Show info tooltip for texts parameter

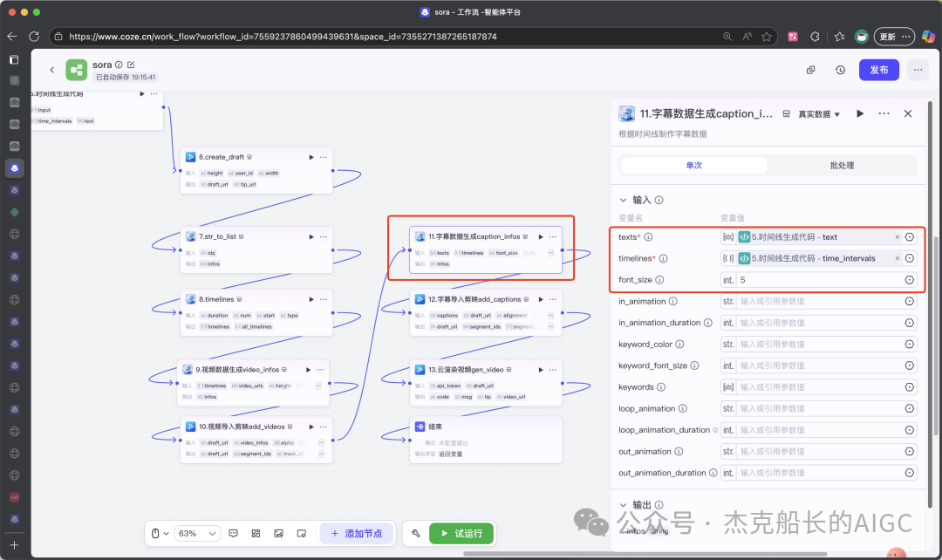pos(648,237)
